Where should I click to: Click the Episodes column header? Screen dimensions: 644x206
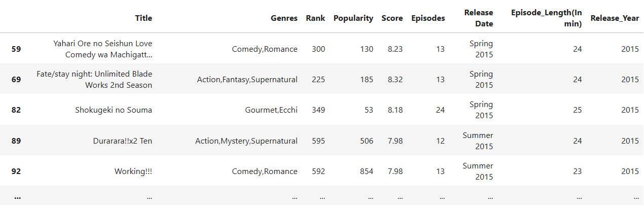[x=428, y=18]
